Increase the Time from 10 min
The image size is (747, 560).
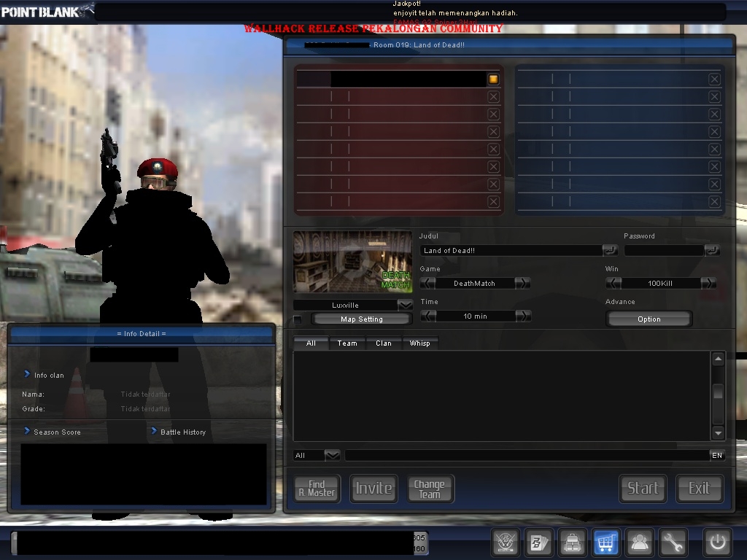click(523, 316)
